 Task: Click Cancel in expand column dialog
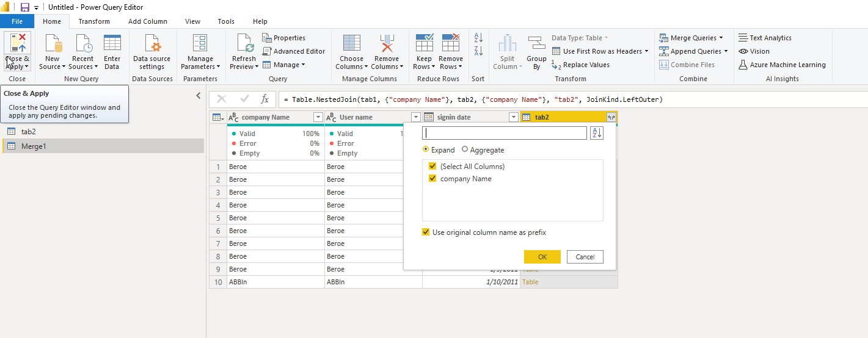point(585,257)
